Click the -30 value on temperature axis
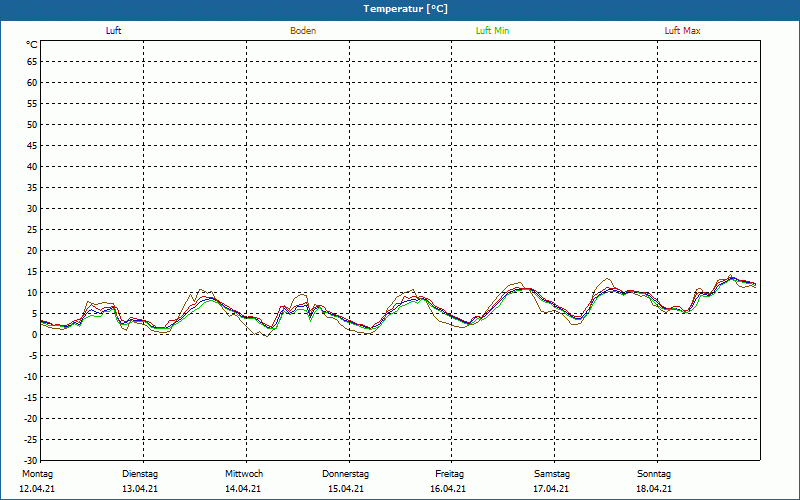 click(x=31, y=460)
